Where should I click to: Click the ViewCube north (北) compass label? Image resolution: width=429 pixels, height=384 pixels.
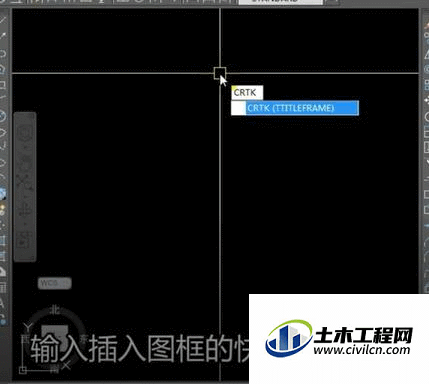click(54, 310)
